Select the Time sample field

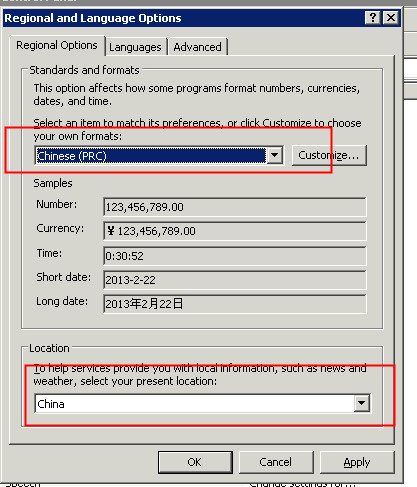click(235, 256)
